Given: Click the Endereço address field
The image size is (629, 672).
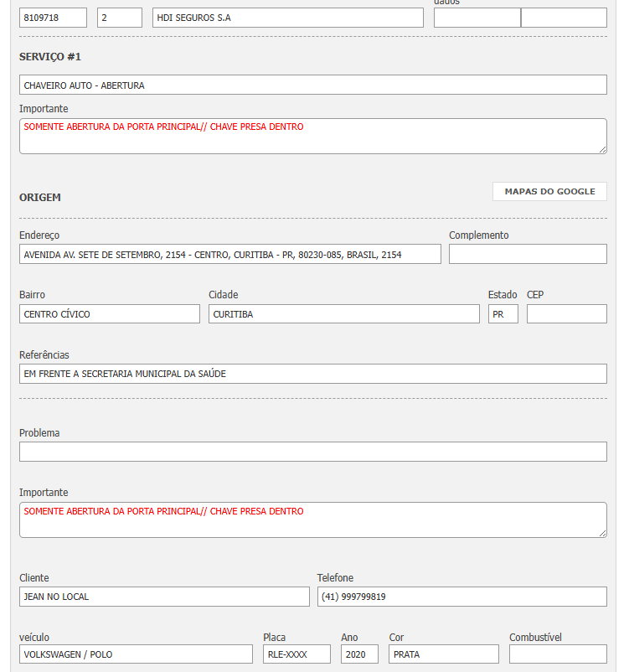Looking at the screenshot, I should [x=229, y=254].
